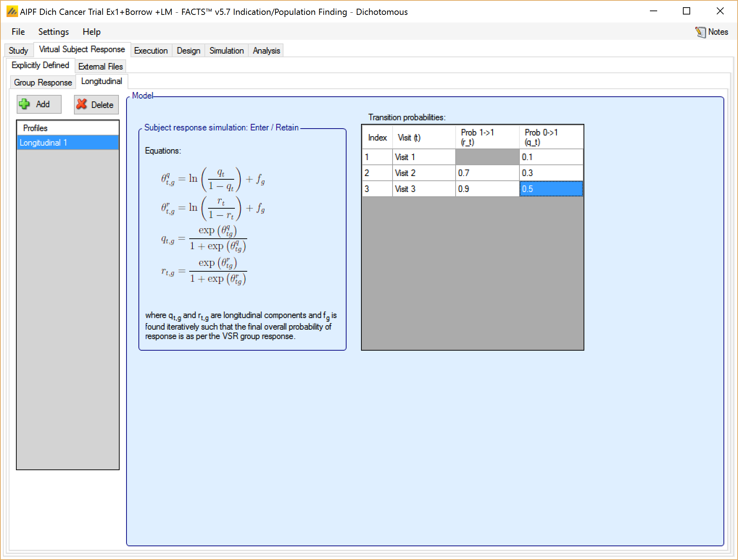Select the Longitudinal 1 profile

(x=67, y=143)
